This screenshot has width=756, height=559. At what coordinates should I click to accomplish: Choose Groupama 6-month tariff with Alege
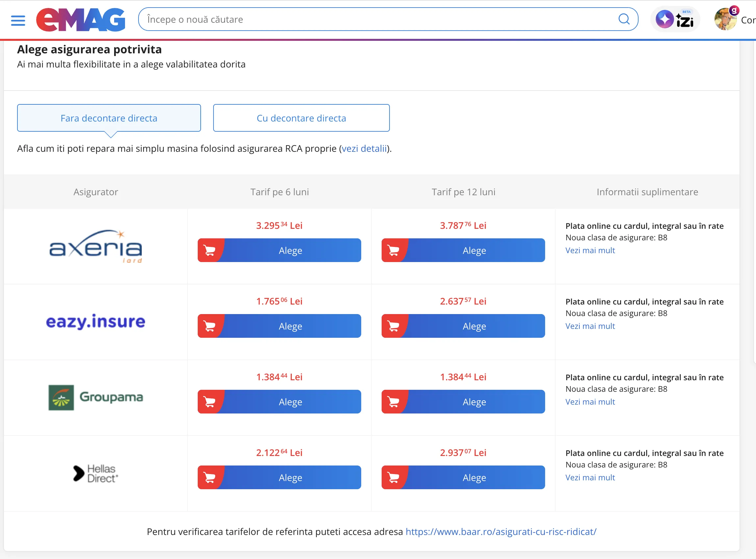coord(279,402)
